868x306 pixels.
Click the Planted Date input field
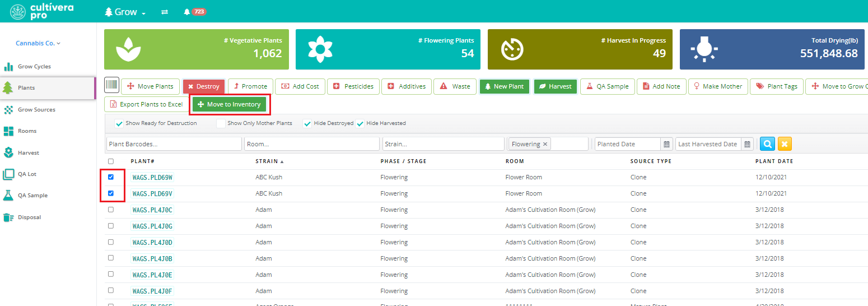tap(628, 144)
